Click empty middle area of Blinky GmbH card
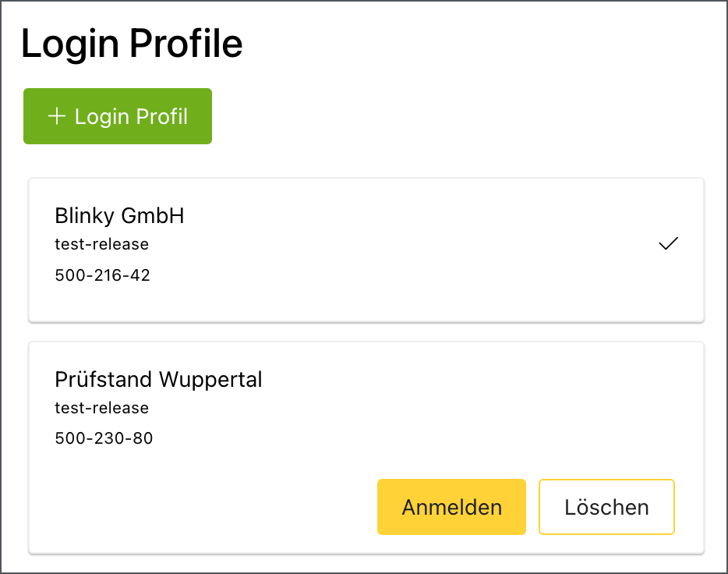Image resolution: width=728 pixels, height=574 pixels. 390,250
